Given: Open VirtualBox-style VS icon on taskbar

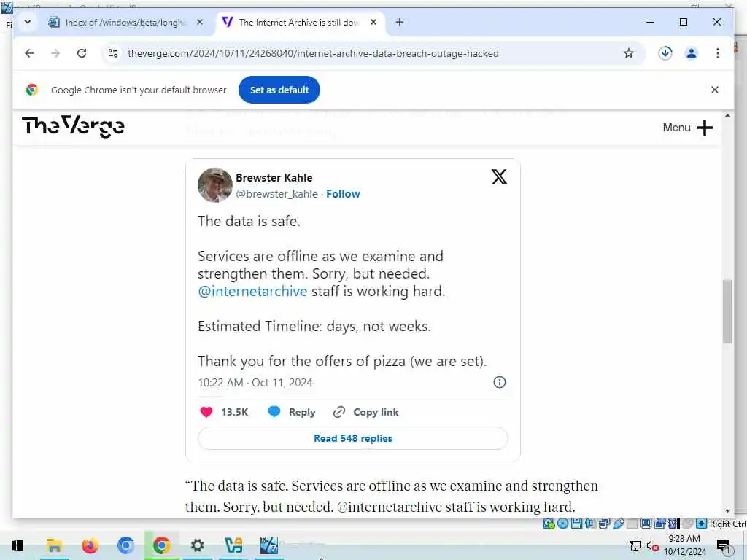Looking at the screenshot, I should click(233, 545).
